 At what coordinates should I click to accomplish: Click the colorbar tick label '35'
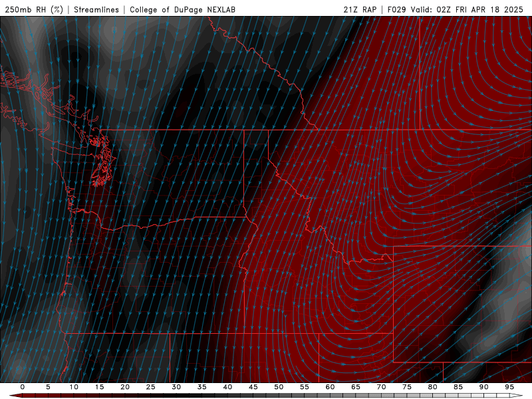tap(202, 387)
